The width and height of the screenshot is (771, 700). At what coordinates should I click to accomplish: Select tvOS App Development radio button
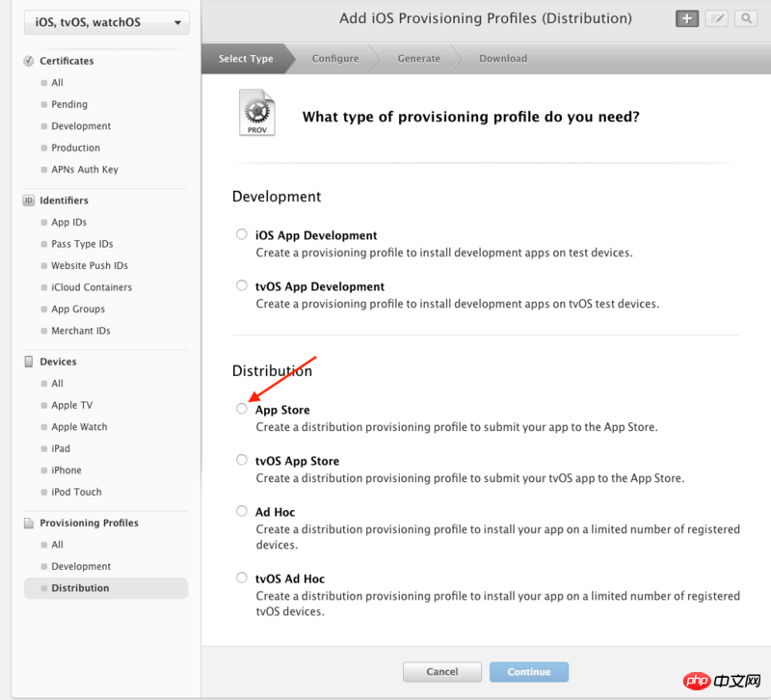pos(242,285)
